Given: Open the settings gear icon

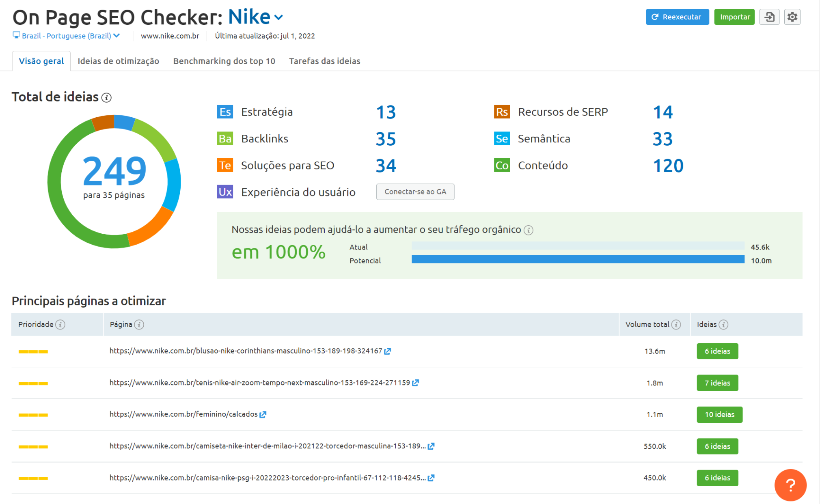Looking at the screenshot, I should point(792,17).
